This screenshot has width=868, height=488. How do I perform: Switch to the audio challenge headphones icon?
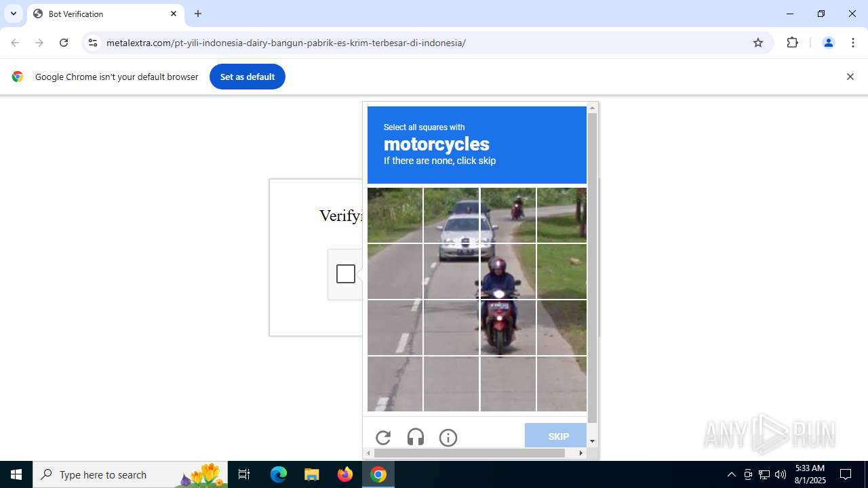pos(416,437)
